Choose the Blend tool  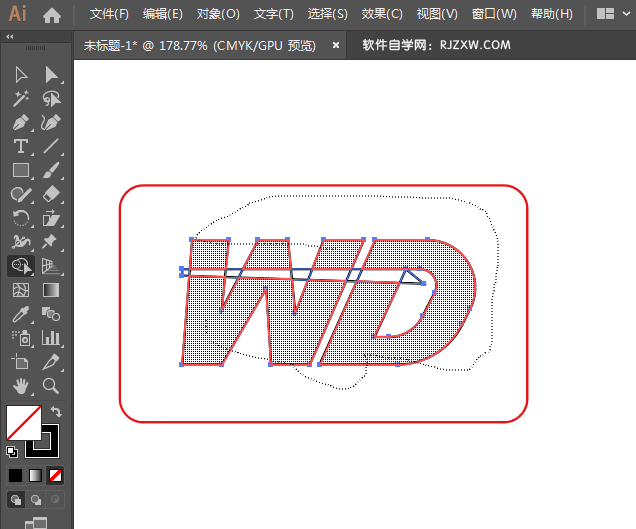pos(51,314)
